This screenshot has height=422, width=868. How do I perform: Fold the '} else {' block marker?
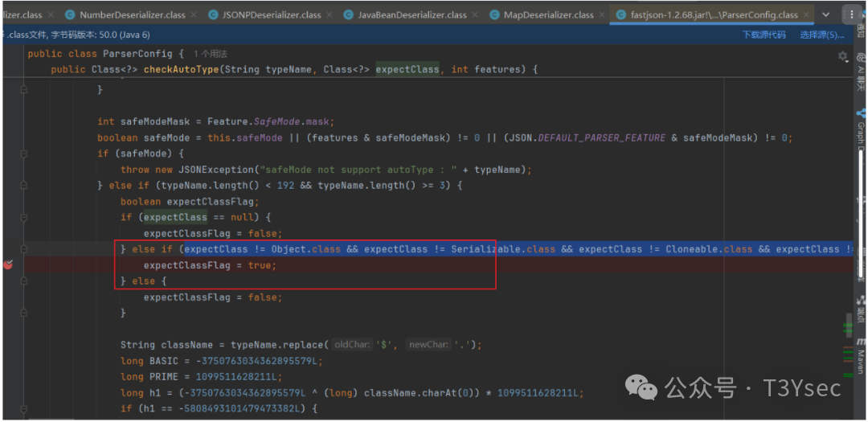[x=23, y=281]
